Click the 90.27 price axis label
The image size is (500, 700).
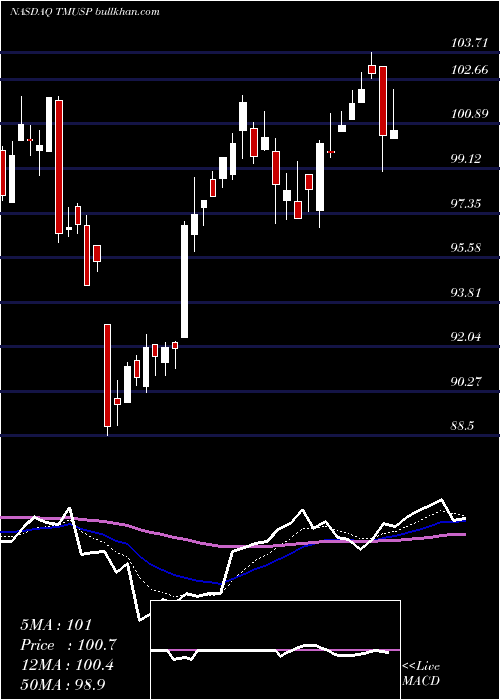pyautogui.click(x=467, y=382)
